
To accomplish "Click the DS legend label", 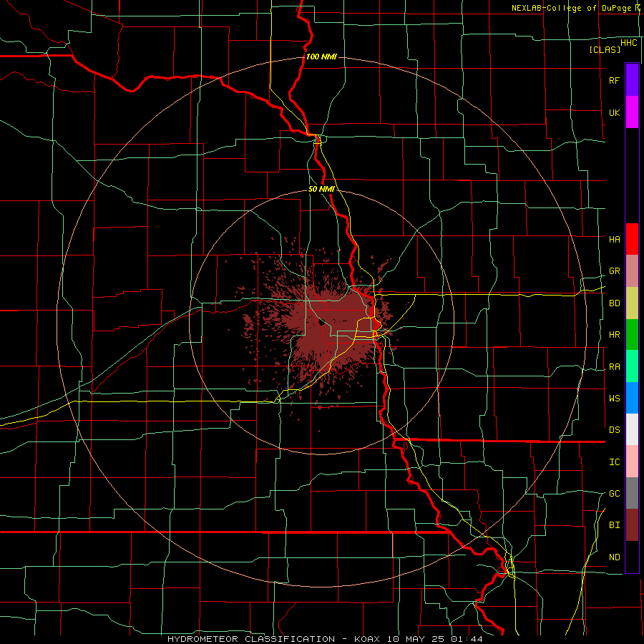I will (x=614, y=430).
